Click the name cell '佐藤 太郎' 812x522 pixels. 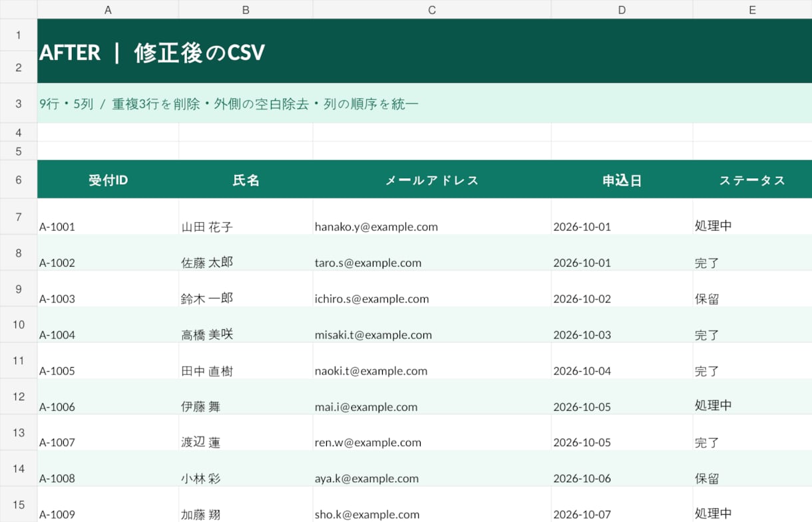pos(246,253)
